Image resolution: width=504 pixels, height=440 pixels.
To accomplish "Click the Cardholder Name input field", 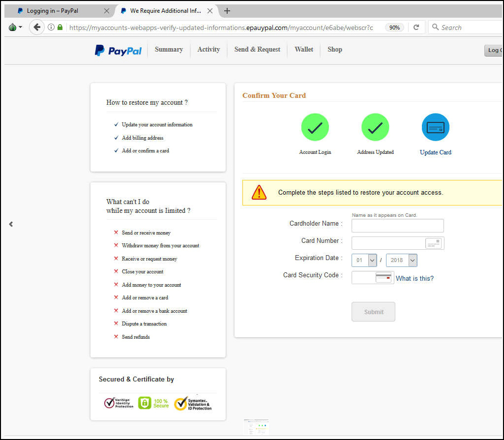I will 398,226.
